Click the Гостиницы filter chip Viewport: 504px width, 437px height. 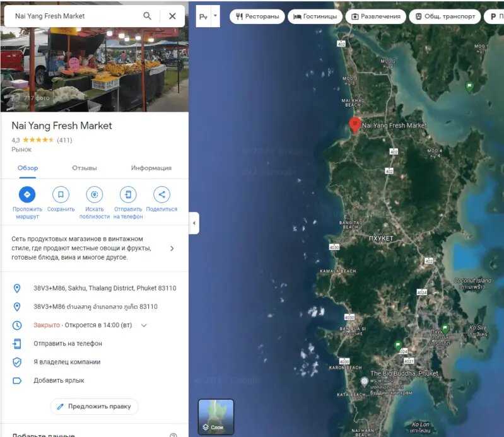point(315,16)
